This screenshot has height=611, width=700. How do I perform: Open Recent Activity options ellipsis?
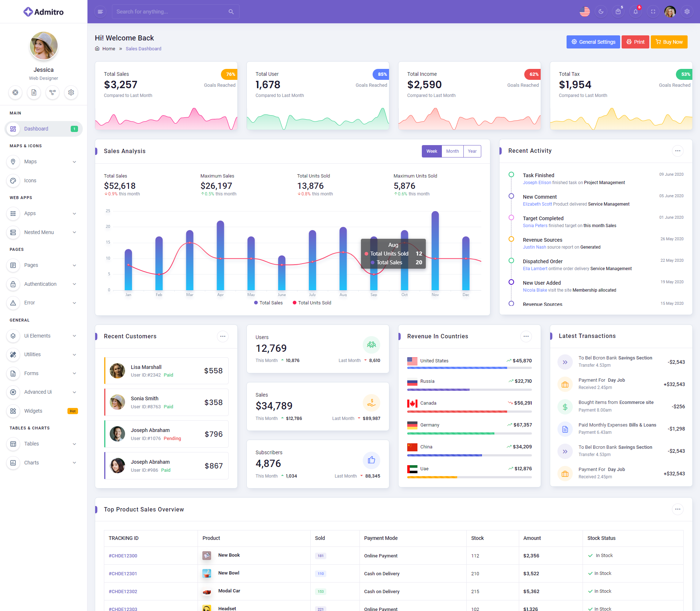(x=677, y=151)
